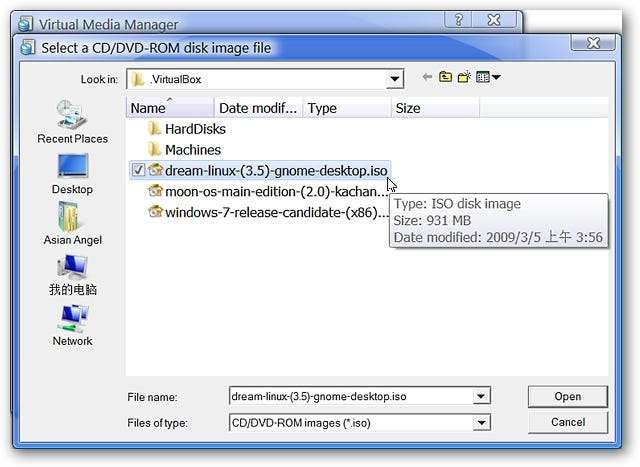The width and height of the screenshot is (640, 467).
Task: Open the View menu icon
Action: tap(488, 77)
